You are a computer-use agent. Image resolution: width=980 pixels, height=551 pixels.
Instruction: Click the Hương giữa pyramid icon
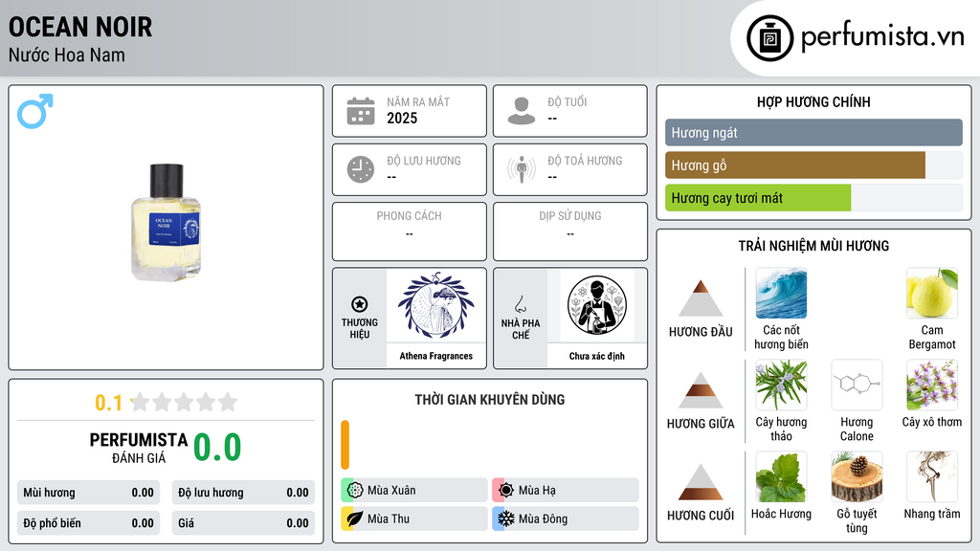click(701, 390)
